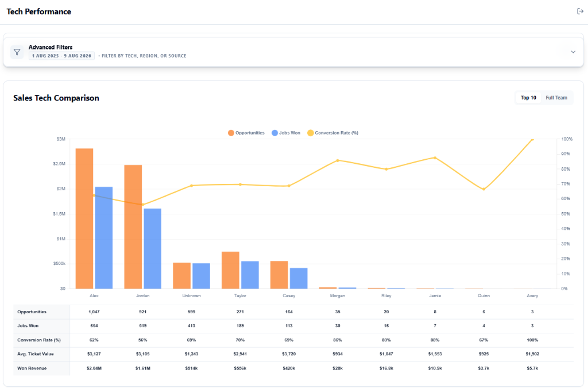Image resolution: width=588 pixels, height=388 pixels.
Task: Click Taylor's orange Opportunities bar
Action: tap(230, 270)
